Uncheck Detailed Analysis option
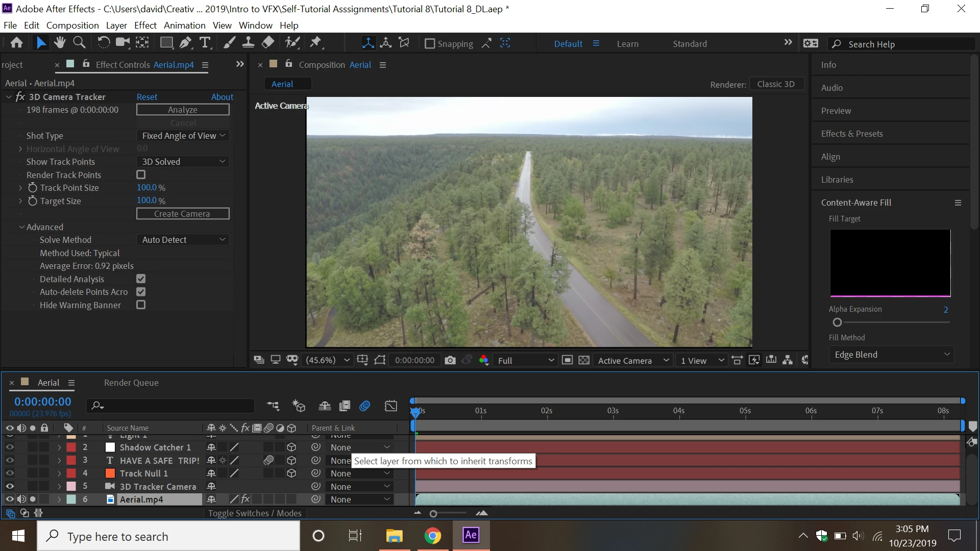This screenshot has height=551, width=980. click(141, 279)
